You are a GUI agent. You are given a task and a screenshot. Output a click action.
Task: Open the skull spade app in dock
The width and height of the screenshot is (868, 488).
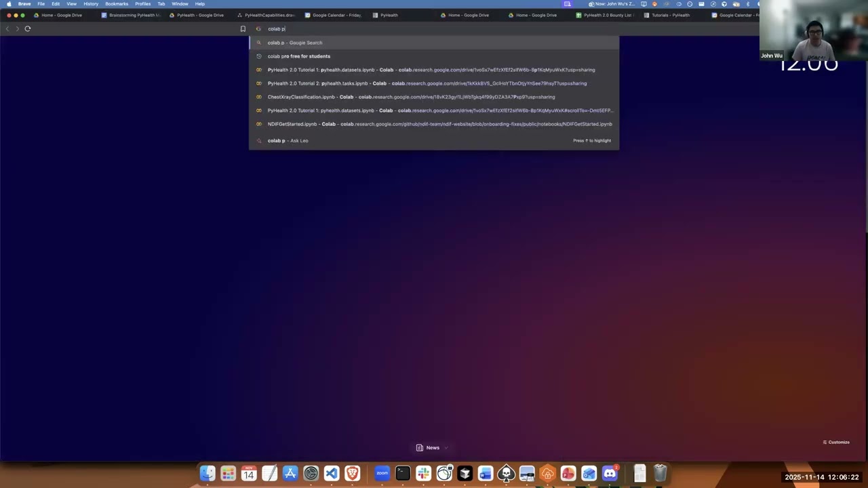[x=506, y=473]
